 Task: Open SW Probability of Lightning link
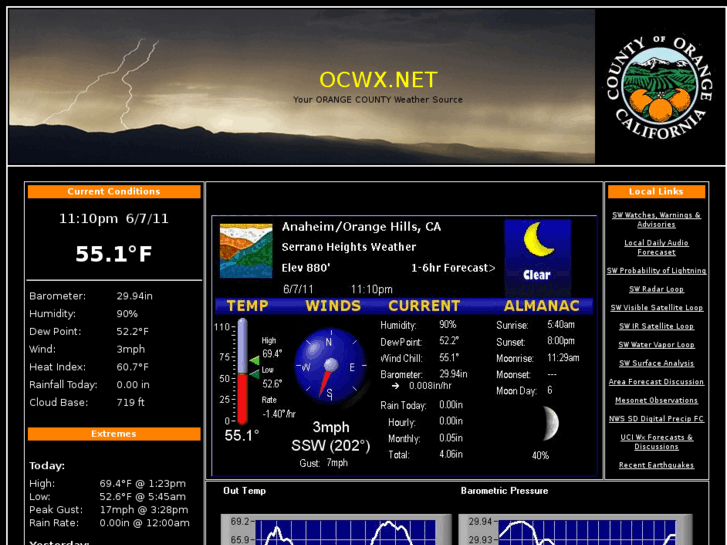tap(656, 270)
